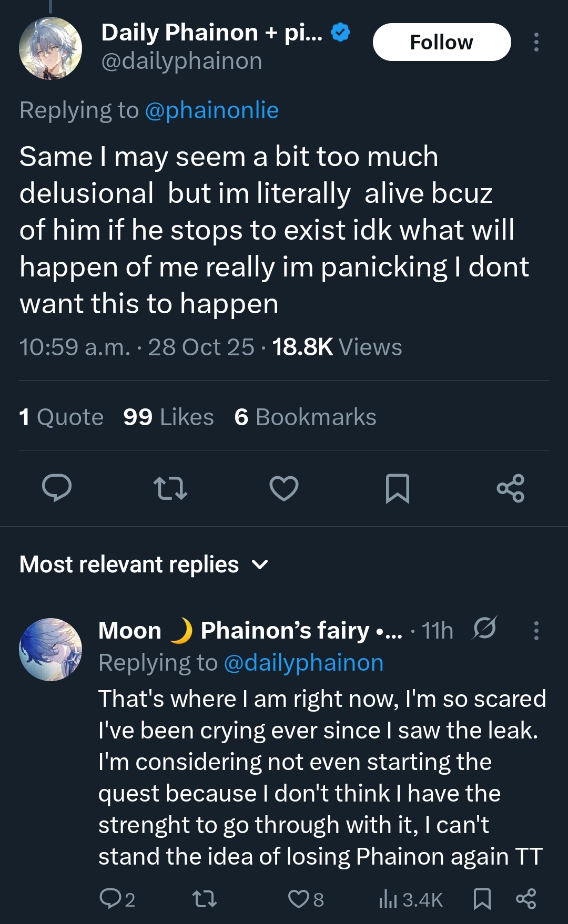Like the main tweet with heart icon
The image size is (568, 924).
point(284,488)
